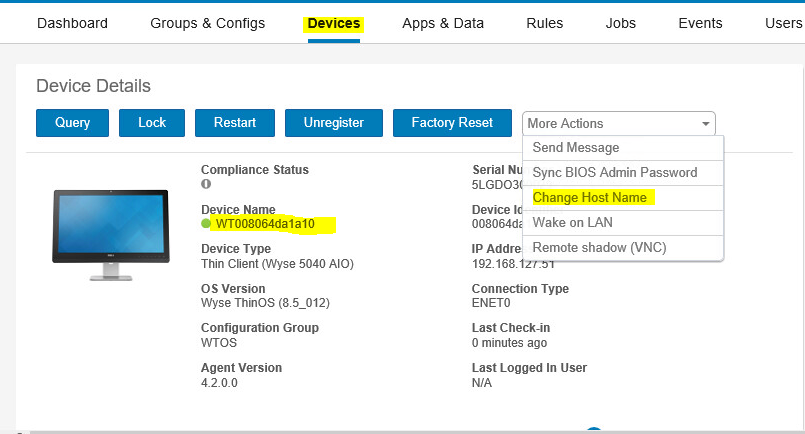Choose Send Message from More Actions
This screenshot has height=434, width=805.
pos(576,148)
